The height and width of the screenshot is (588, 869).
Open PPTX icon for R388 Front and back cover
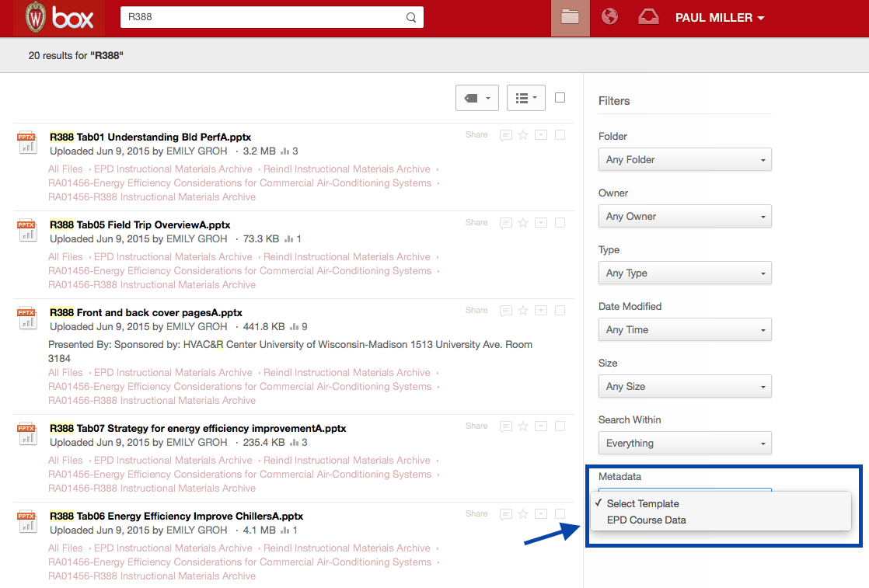(27, 318)
